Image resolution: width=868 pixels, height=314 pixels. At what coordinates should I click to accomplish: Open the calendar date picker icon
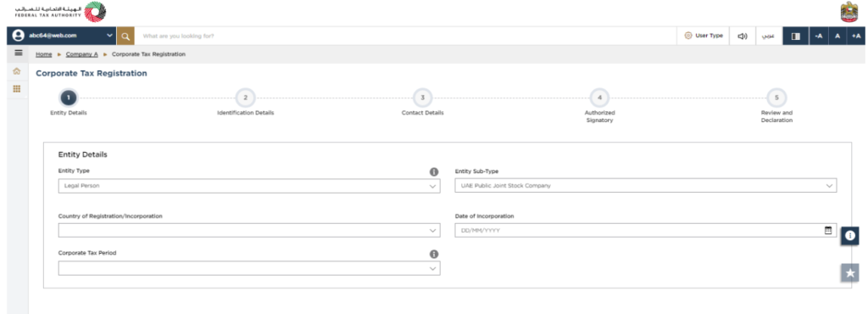point(828,230)
